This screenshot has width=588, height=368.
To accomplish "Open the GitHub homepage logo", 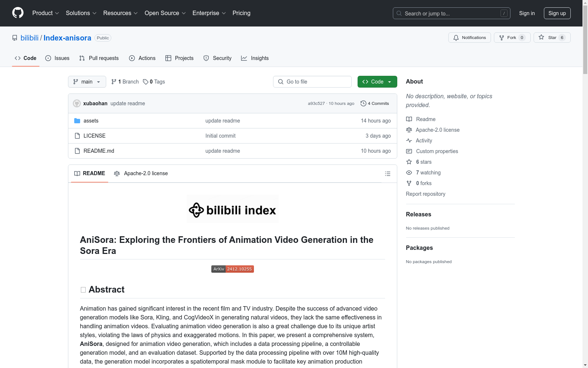I will pyautogui.click(x=18, y=13).
